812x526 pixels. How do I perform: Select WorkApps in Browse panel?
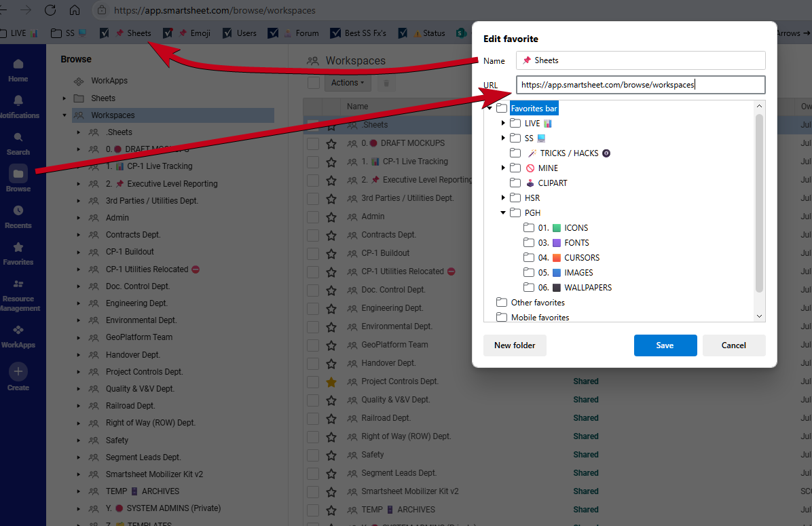[109, 81]
